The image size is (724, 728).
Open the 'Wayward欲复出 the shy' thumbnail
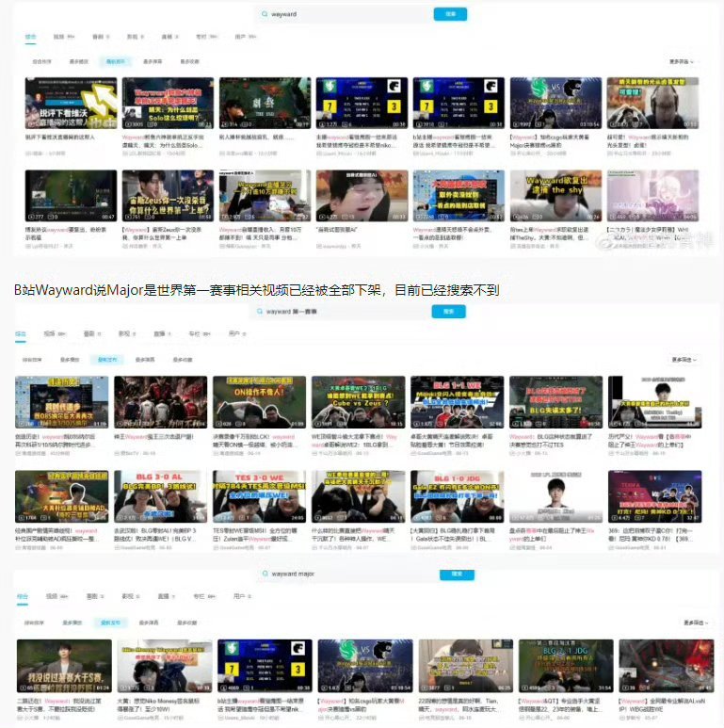pyautogui.click(x=555, y=196)
